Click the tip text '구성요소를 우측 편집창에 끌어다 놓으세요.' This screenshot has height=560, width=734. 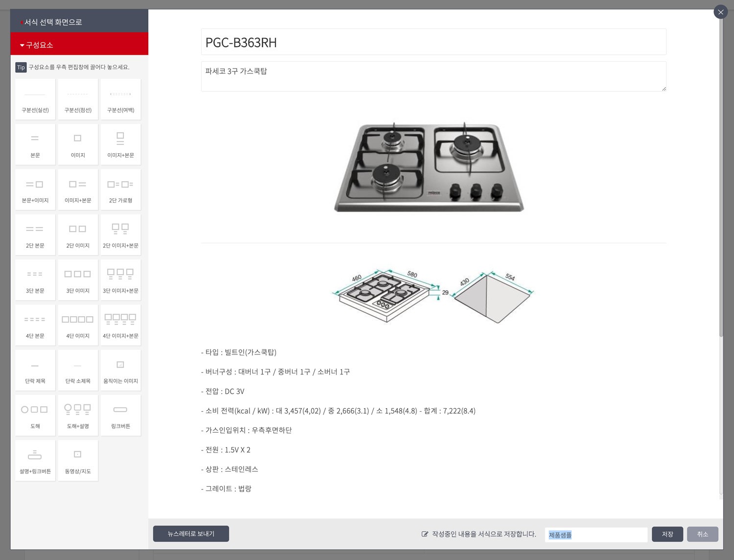79,67
